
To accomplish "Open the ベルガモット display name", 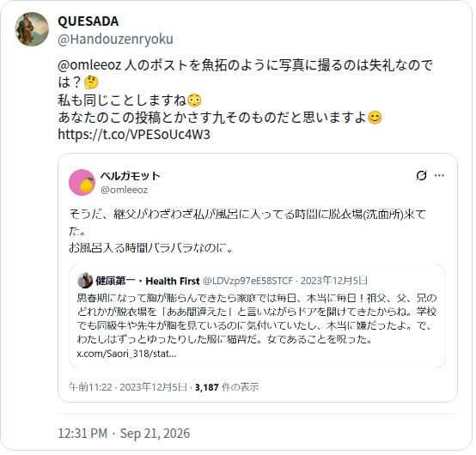I will pyautogui.click(x=130, y=176).
